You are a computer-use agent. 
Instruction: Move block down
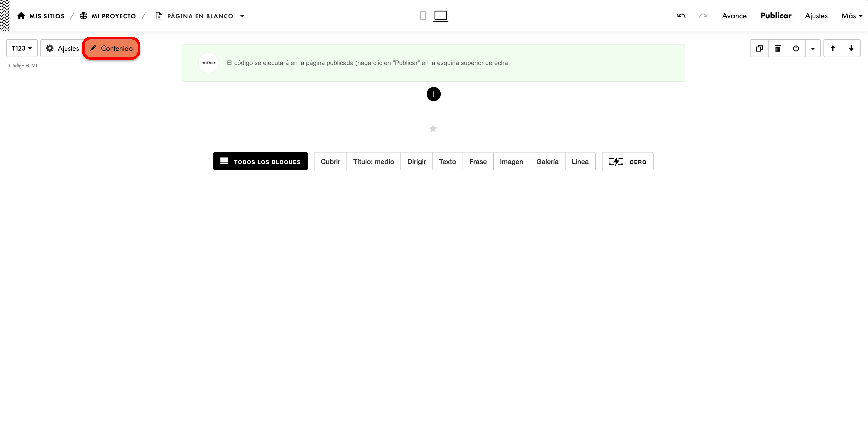[851, 48]
